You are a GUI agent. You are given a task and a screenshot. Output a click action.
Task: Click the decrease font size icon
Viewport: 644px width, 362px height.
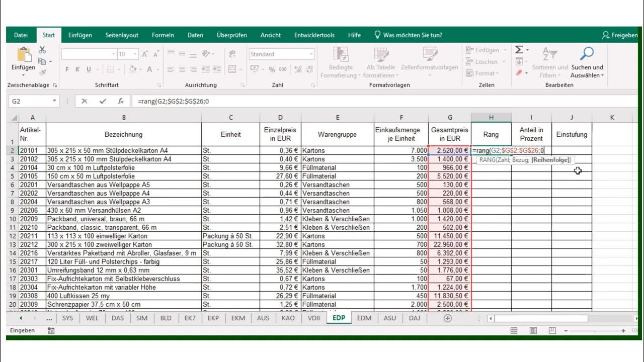(x=155, y=54)
